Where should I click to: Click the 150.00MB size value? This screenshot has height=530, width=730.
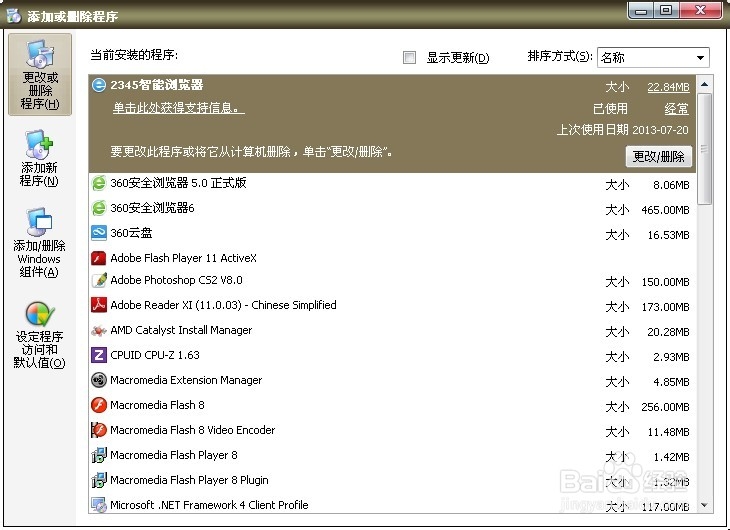click(x=665, y=282)
